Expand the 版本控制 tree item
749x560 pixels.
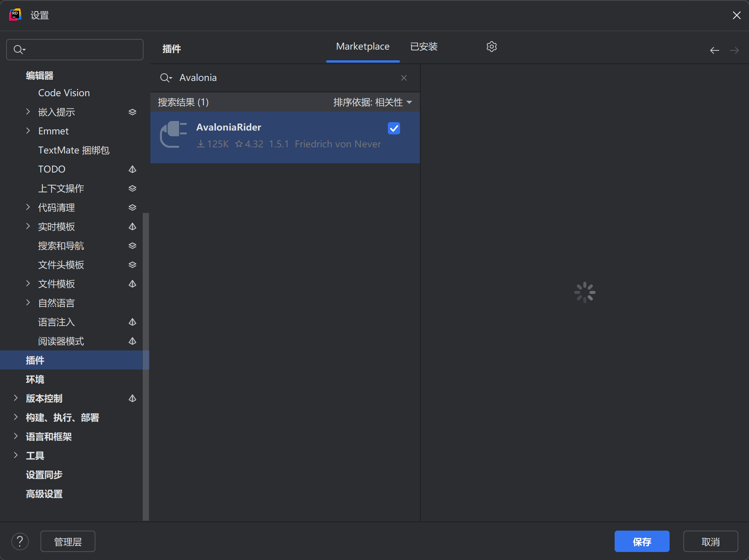click(x=16, y=398)
